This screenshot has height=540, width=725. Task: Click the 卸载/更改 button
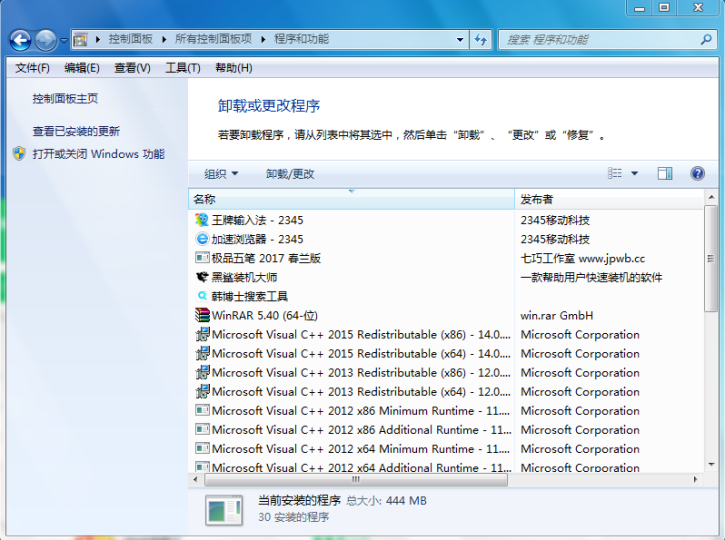coord(290,173)
